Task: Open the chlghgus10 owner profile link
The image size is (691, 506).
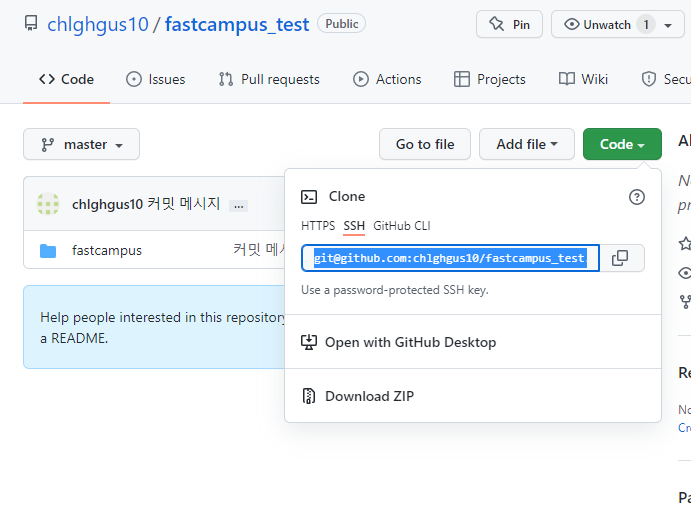Action: 98,24
